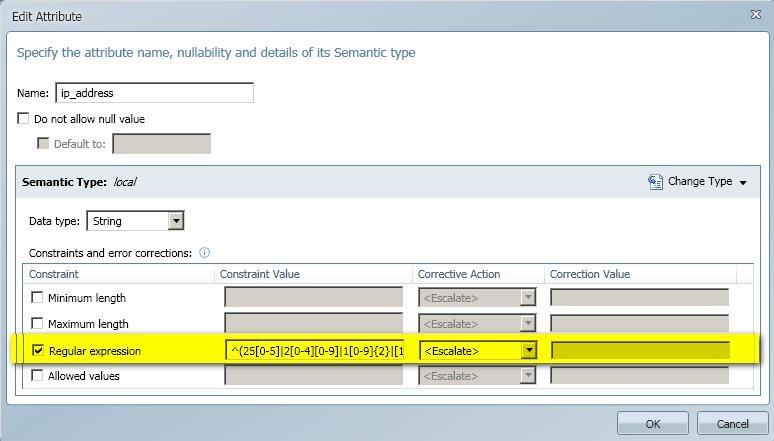The image size is (774, 441).
Task: Click the Regular expression correction value field
Action: click(640, 351)
